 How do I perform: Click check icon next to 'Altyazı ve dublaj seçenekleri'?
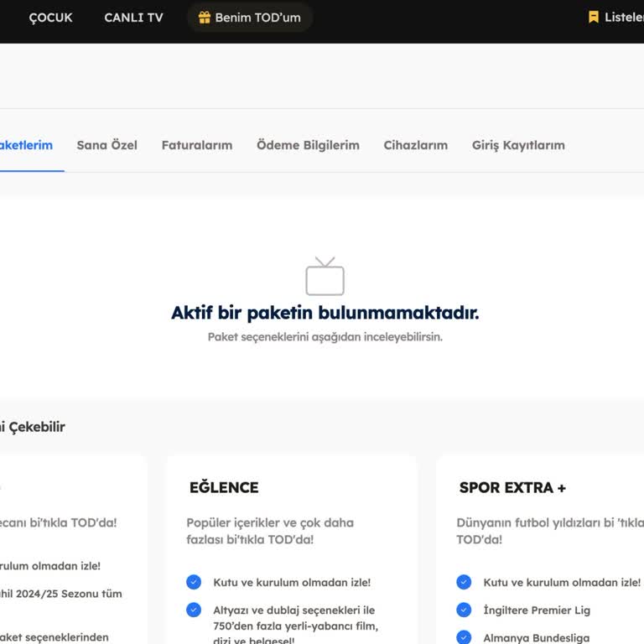194,610
